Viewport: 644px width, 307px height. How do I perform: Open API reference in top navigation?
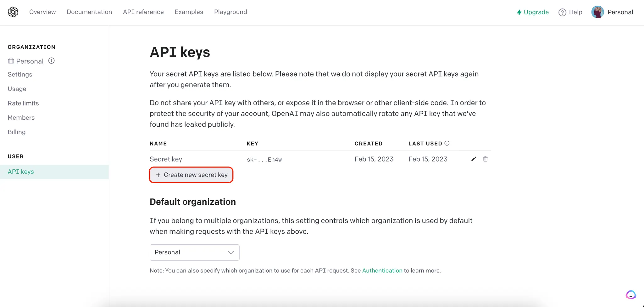[143, 12]
